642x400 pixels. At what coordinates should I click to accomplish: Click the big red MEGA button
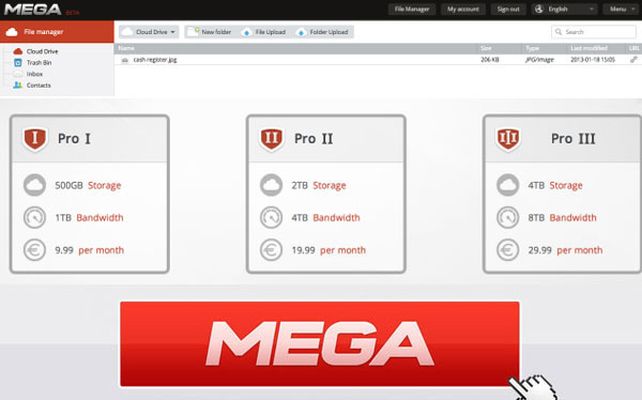click(320, 344)
